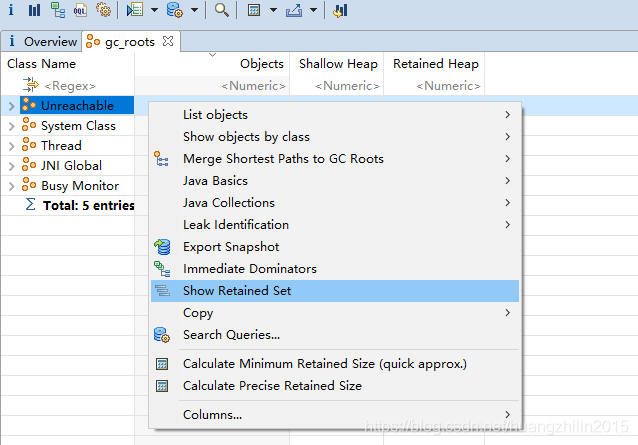
Task: Expand the System Class tree node
Action: [x=11, y=126]
